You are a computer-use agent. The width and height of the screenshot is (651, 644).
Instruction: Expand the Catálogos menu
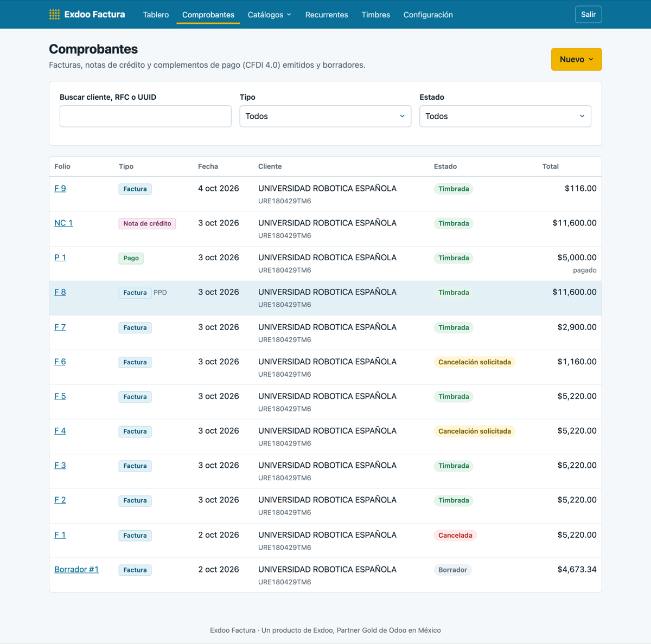[270, 15]
